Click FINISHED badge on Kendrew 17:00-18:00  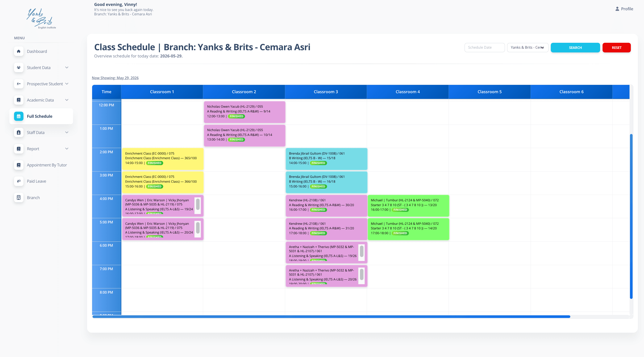click(x=318, y=233)
